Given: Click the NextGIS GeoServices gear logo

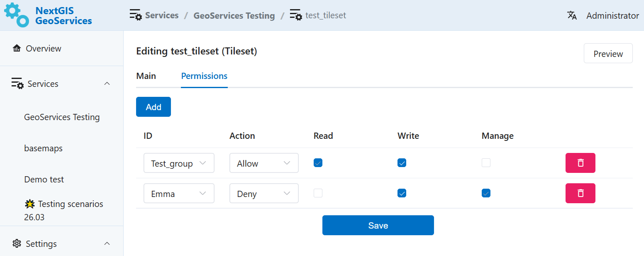Looking at the screenshot, I should 17,15.
